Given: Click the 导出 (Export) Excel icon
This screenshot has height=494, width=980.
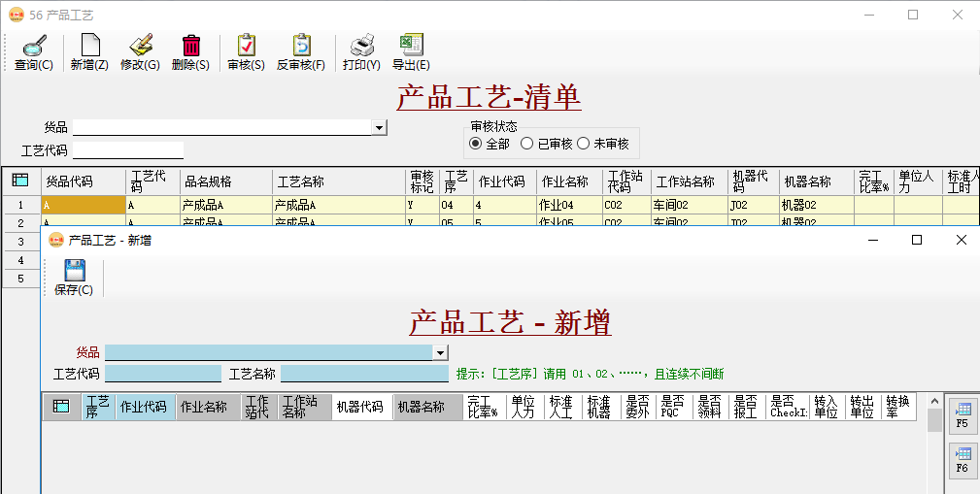Looking at the screenshot, I should coord(411,46).
